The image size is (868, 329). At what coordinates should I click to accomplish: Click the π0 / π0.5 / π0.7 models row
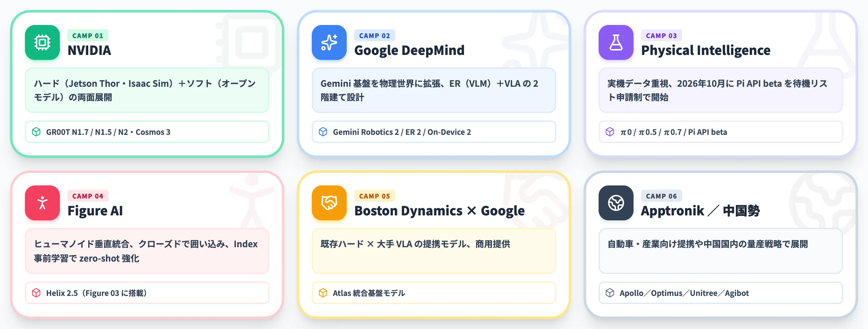pos(721,132)
